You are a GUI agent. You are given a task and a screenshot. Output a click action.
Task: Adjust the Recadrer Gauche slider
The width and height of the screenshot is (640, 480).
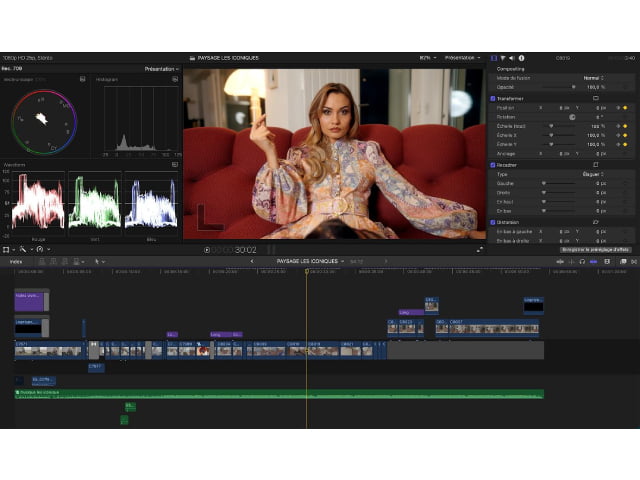coord(559,183)
